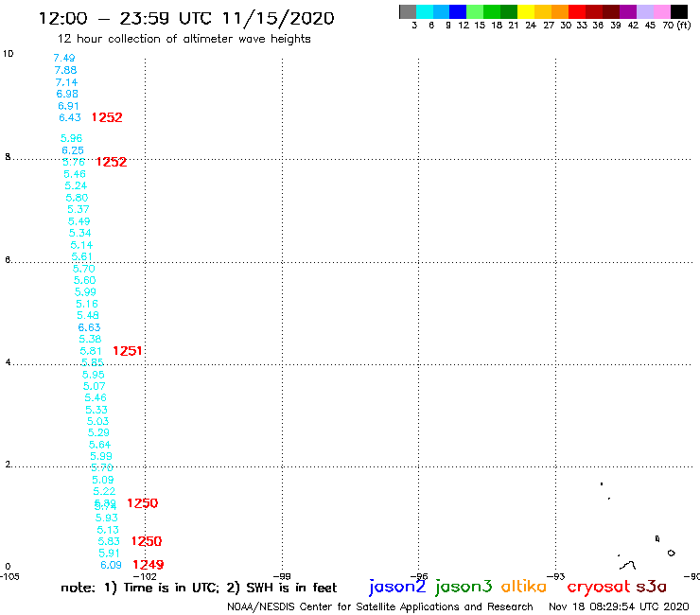700x615 pixels.
Task: Click the -99 longitude axis label
Action: 282,576
